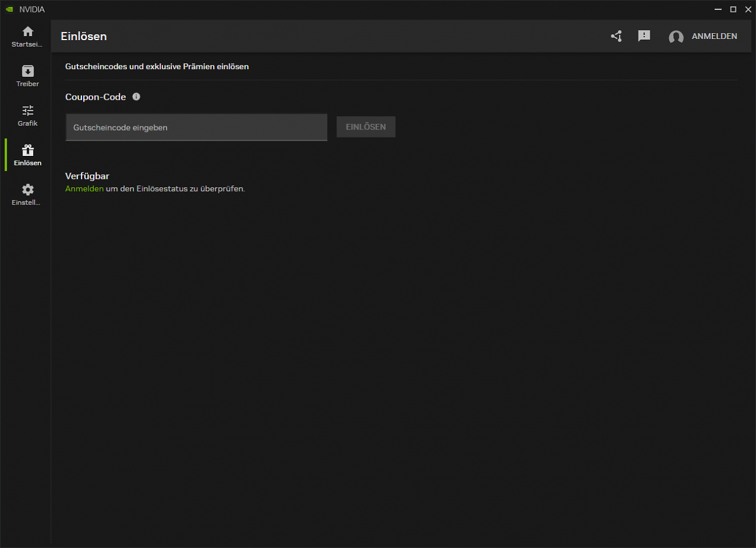The image size is (756, 548).
Task: Open Grafik sliders icon in sidebar
Action: click(28, 110)
